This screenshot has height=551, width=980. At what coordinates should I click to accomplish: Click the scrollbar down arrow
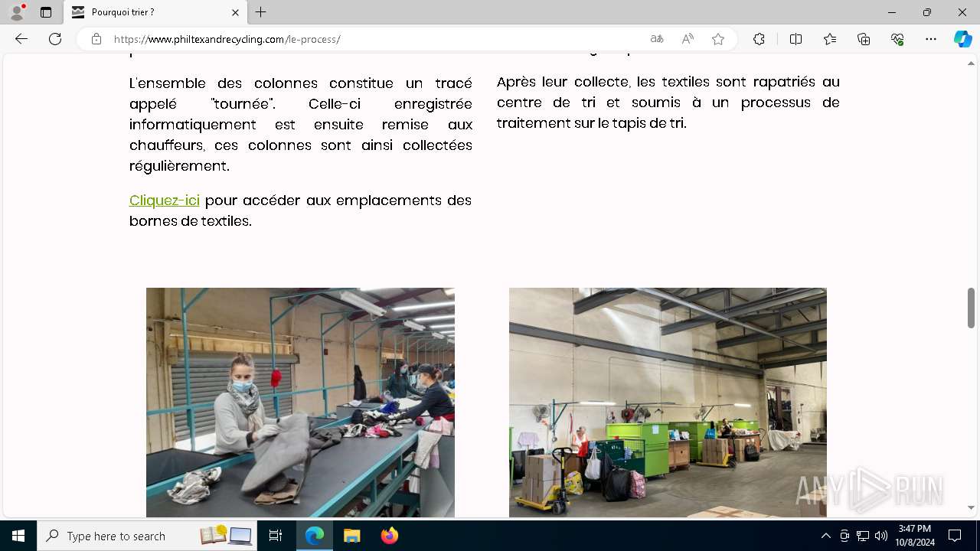[x=971, y=507]
